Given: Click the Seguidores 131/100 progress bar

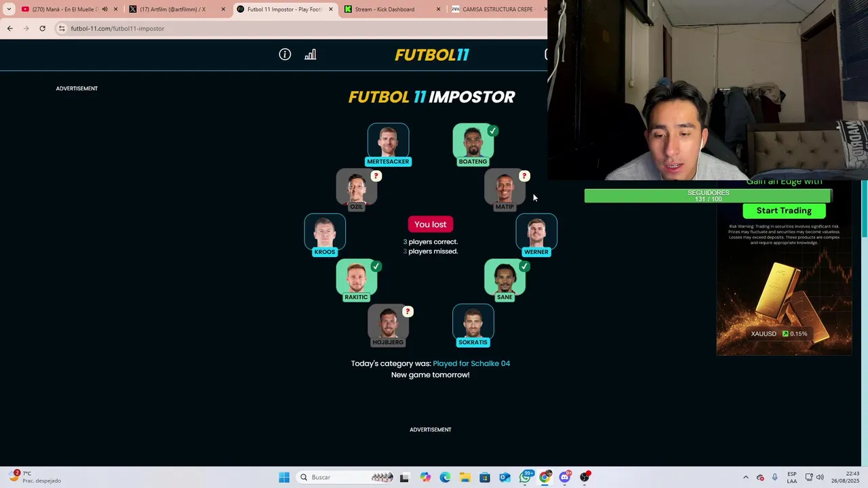Looking at the screenshot, I should [x=708, y=196].
